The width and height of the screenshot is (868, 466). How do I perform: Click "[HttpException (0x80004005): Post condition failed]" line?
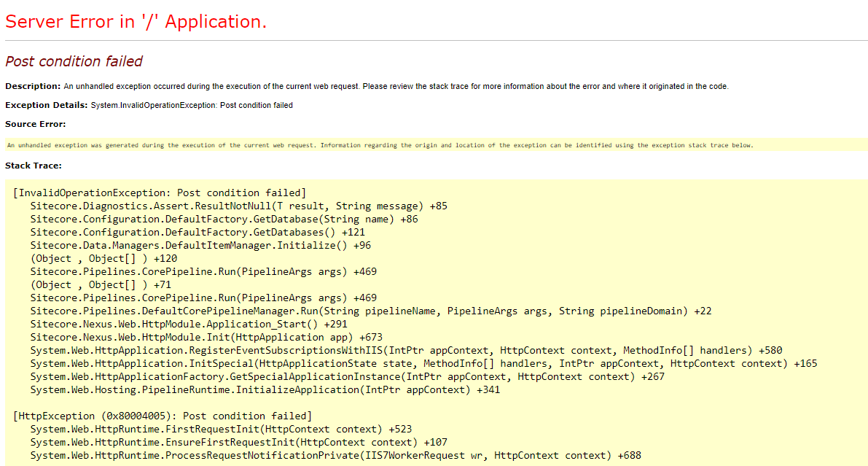[x=163, y=416]
